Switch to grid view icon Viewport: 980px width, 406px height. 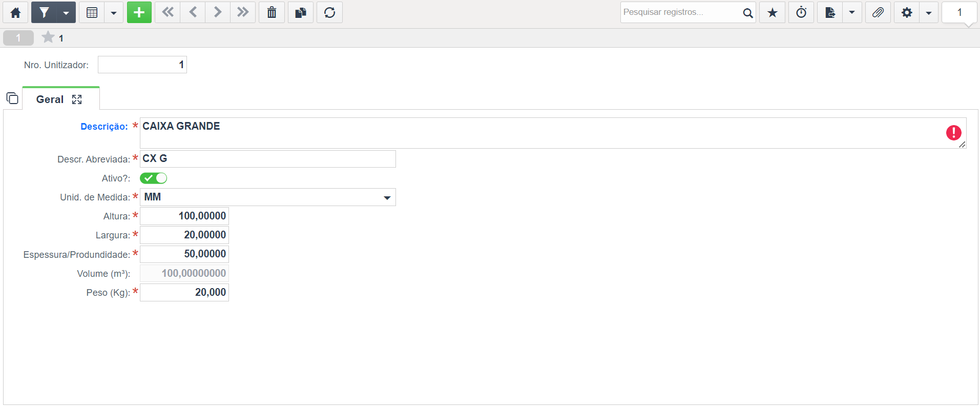[x=92, y=12]
